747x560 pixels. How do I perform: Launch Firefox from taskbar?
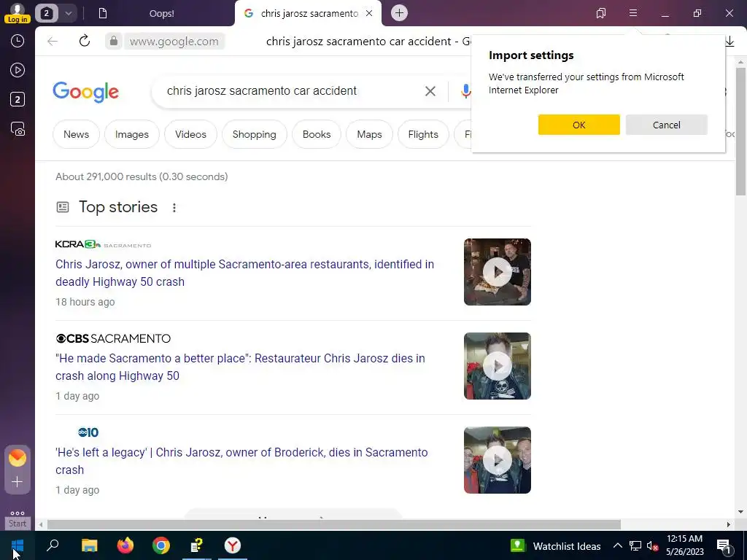click(x=125, y=545)
